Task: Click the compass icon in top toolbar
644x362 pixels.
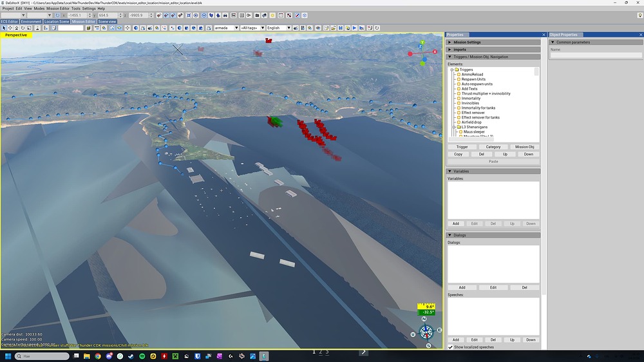Action: [298, 15]
